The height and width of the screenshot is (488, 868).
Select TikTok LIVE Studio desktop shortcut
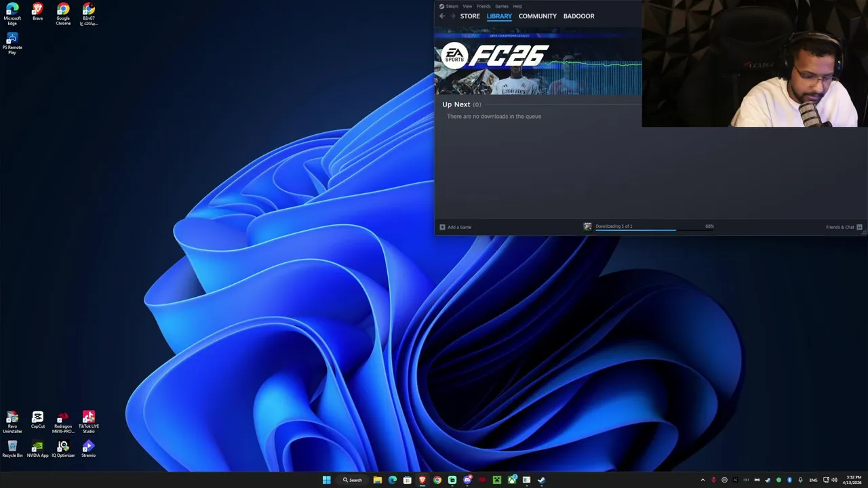point(89,422)
